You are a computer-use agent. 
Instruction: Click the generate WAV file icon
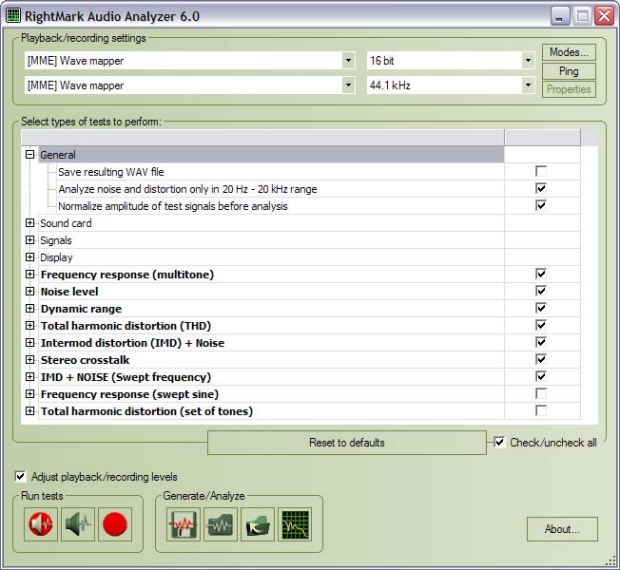[x=183, y=524]
